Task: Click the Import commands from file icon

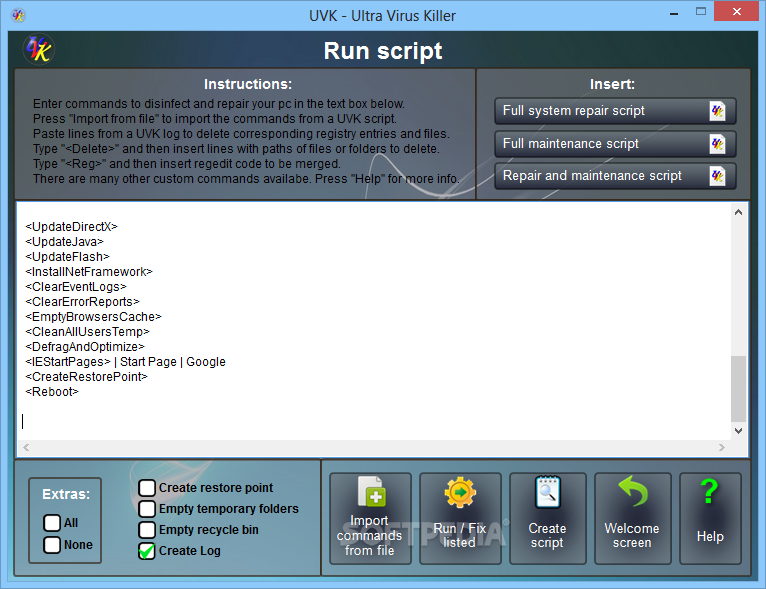Action: (x=372, y=492)
